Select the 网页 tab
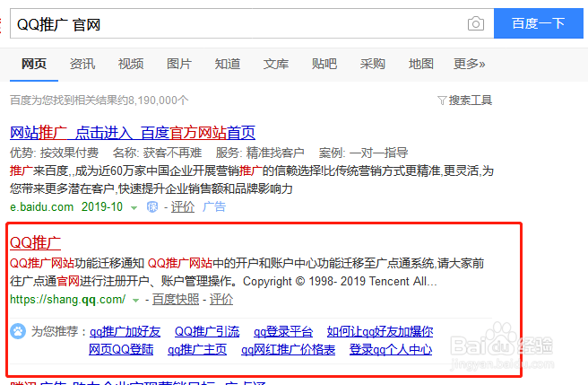 [x=34, y=64]
